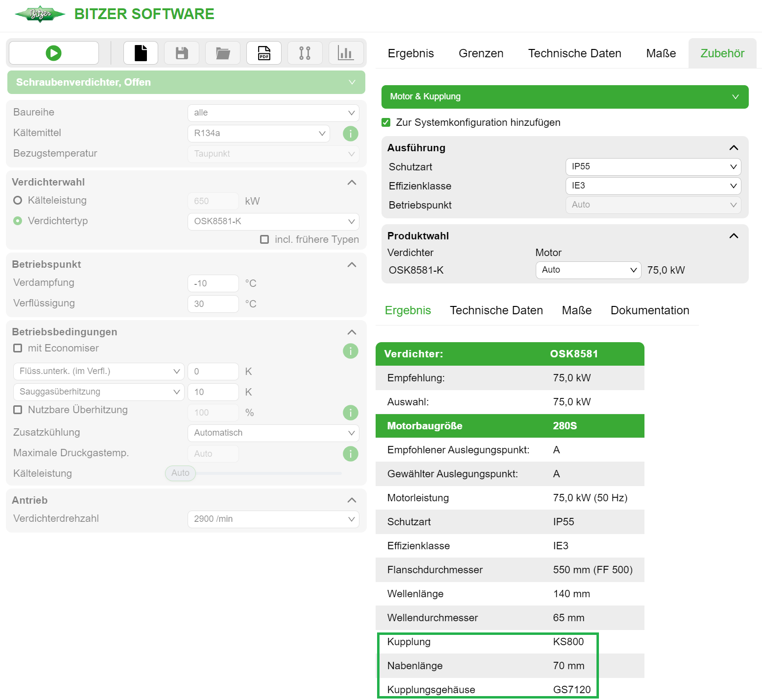Enable the mit Economiser option
This screenshot has width=762, height=700.
pyautogui.click(x=18, y=348)
